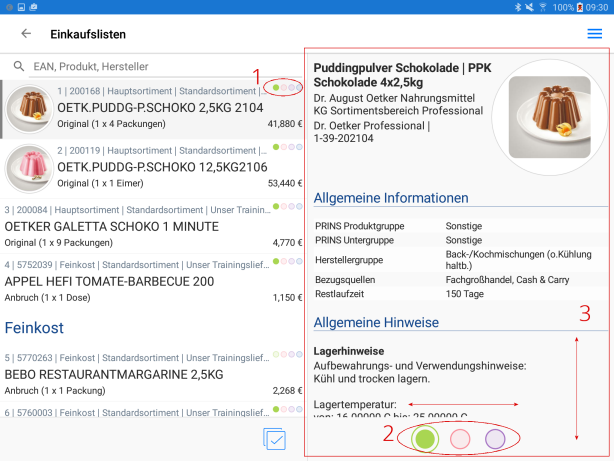Click the Lagertemperatur label
This screenshot has height=461, width=614.
355,404
